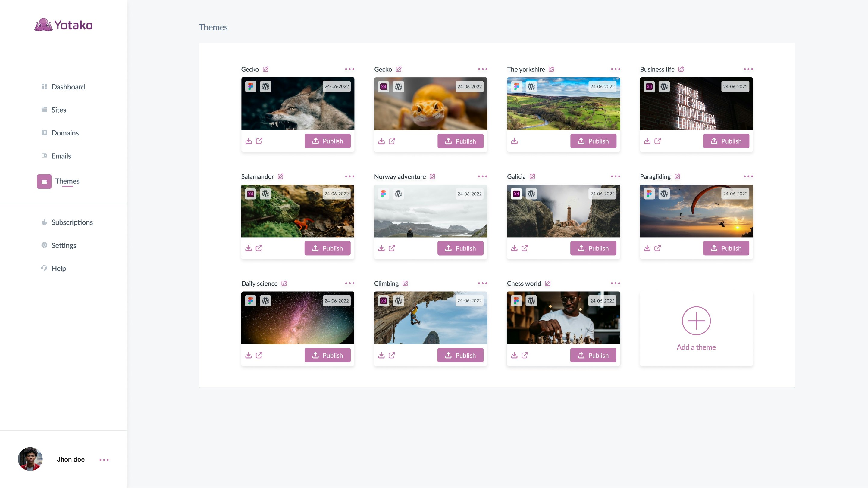Open wolf Gecko theme in new window

click(259, 141)
